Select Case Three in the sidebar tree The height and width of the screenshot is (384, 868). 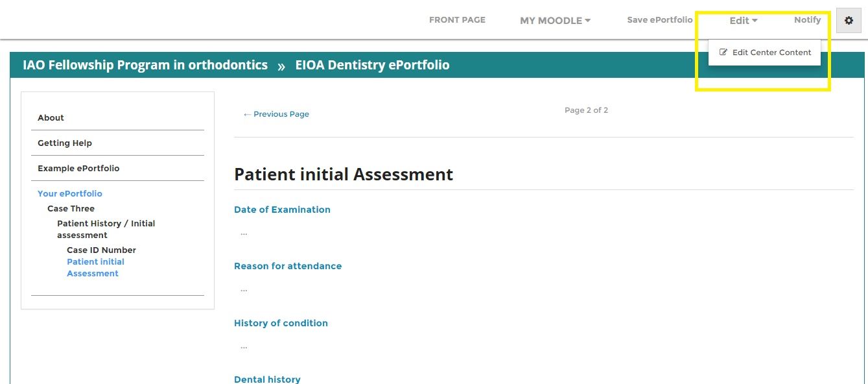[x=71, y=209]
